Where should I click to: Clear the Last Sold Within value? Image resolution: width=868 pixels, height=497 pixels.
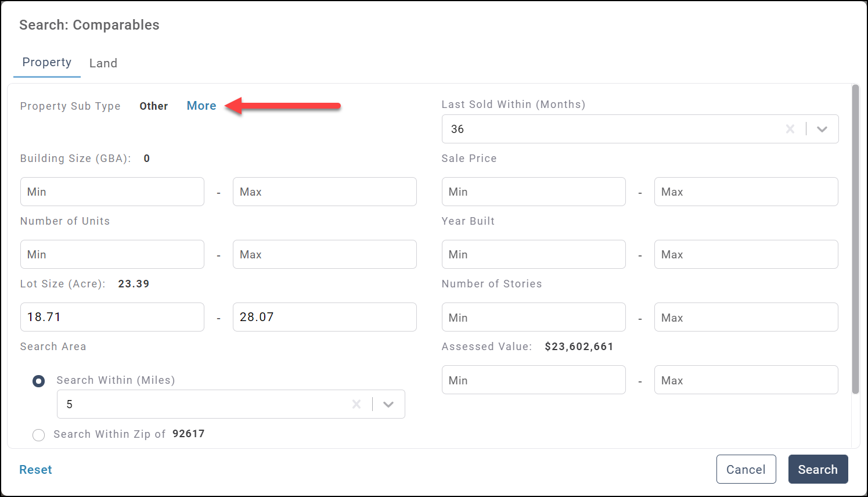pos(790,129)
